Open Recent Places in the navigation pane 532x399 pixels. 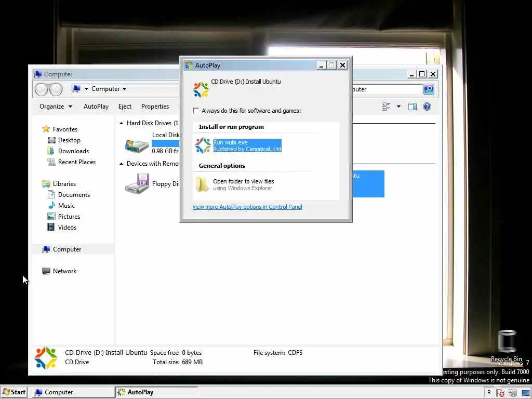click(x=77, y=162)
